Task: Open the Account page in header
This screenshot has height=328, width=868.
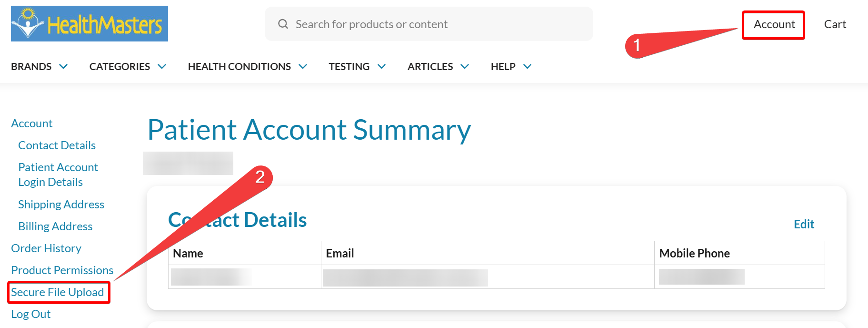Action: coord(774,24)
